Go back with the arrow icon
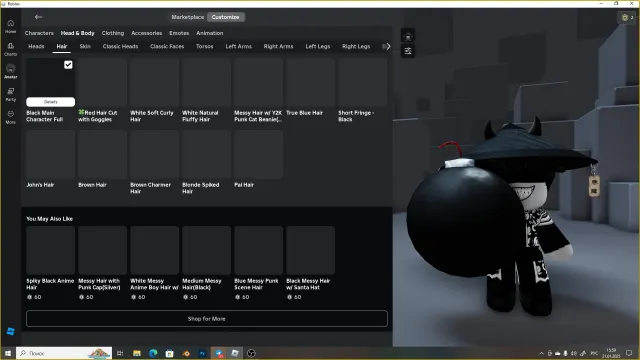This screenshot has width=640, height=360. 38,17
